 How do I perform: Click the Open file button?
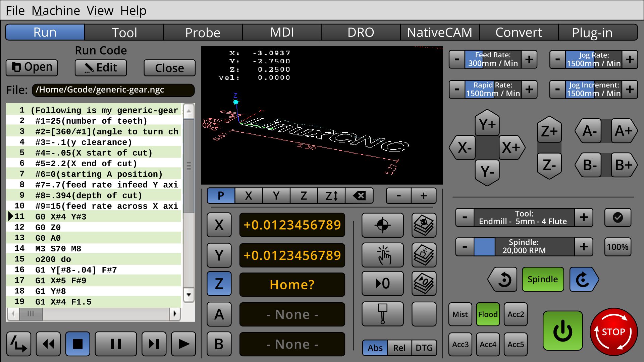32,67
